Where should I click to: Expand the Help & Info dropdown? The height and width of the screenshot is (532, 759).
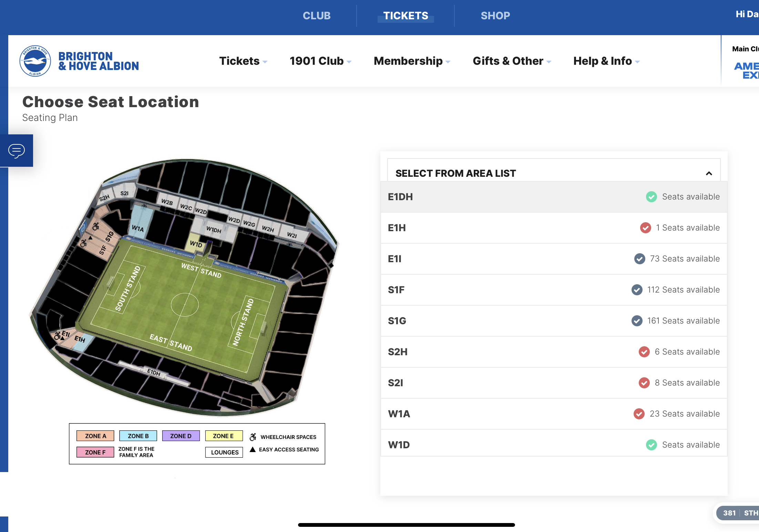(606, 61)
